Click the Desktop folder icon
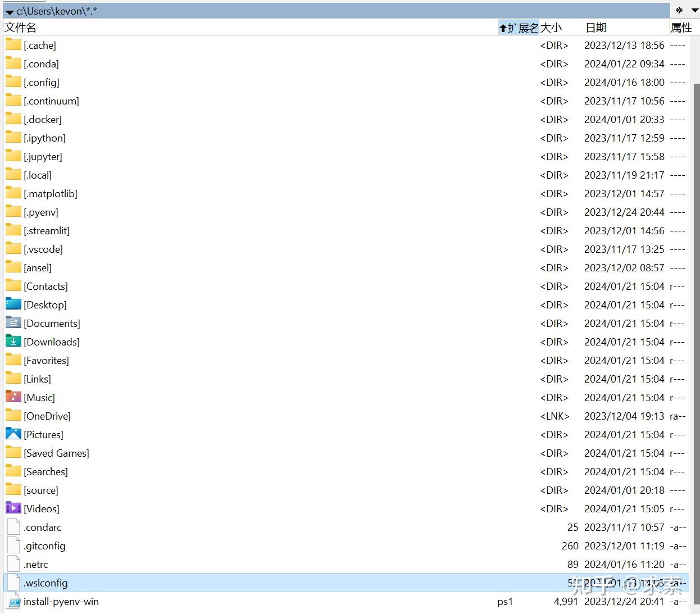 [12, 304]
